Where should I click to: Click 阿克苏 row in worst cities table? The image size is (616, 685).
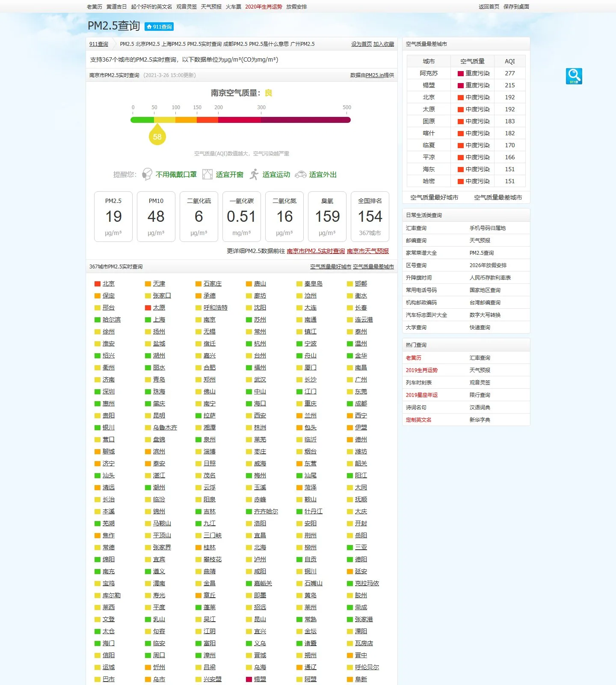tap(466, 73)
